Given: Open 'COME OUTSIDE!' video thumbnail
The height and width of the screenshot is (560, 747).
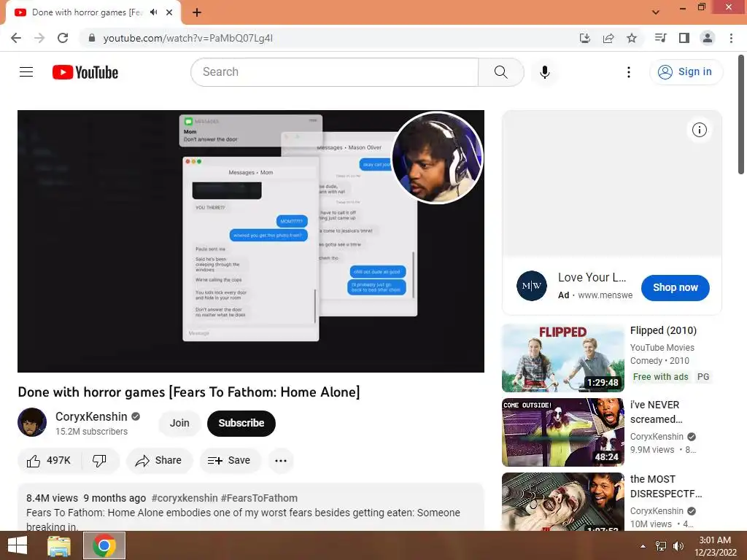Looking at the screenshot, I should [562, 432].
